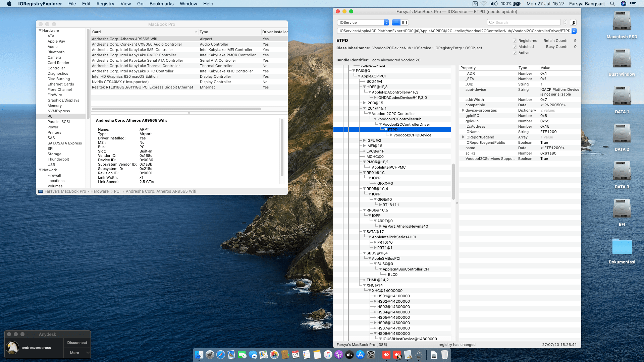Toggle the inspector sidebar button in IORegistryExplorer
644x362 pixels.
coord(573,22)
